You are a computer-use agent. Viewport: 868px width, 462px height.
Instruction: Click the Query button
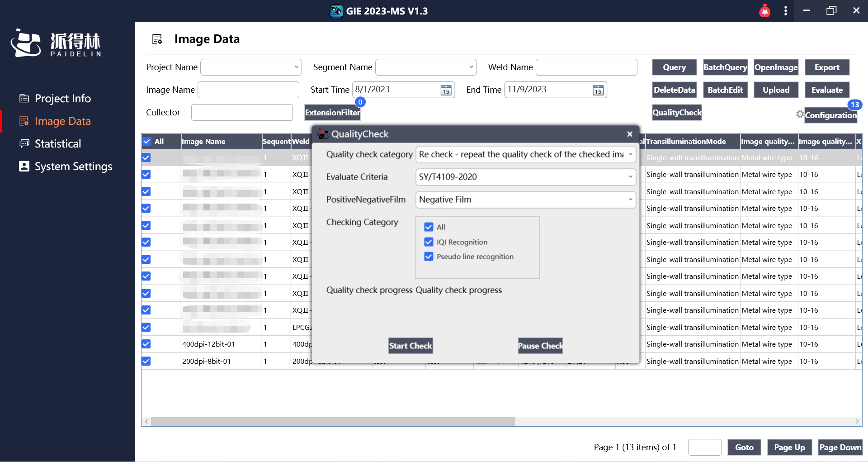(674, 67)
